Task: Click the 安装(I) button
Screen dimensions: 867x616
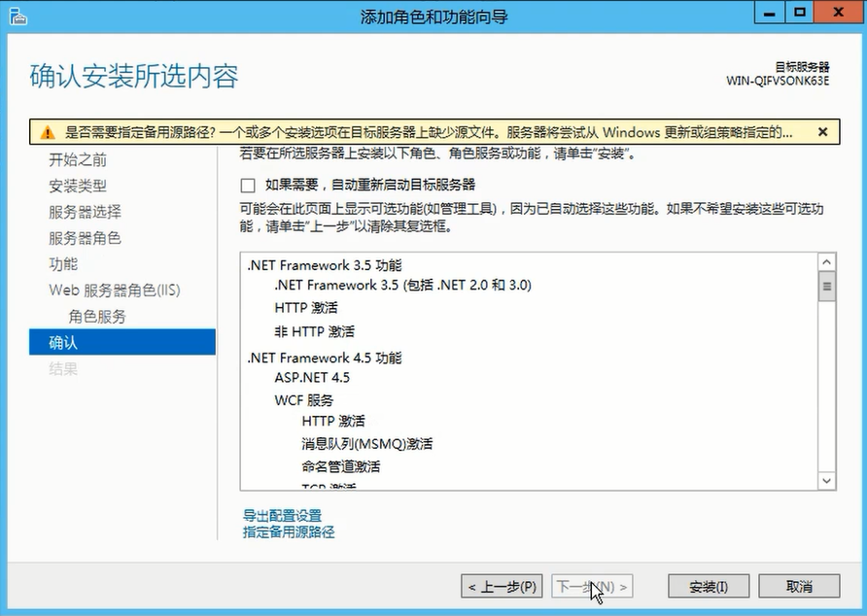Action: (x=709, y=586)
